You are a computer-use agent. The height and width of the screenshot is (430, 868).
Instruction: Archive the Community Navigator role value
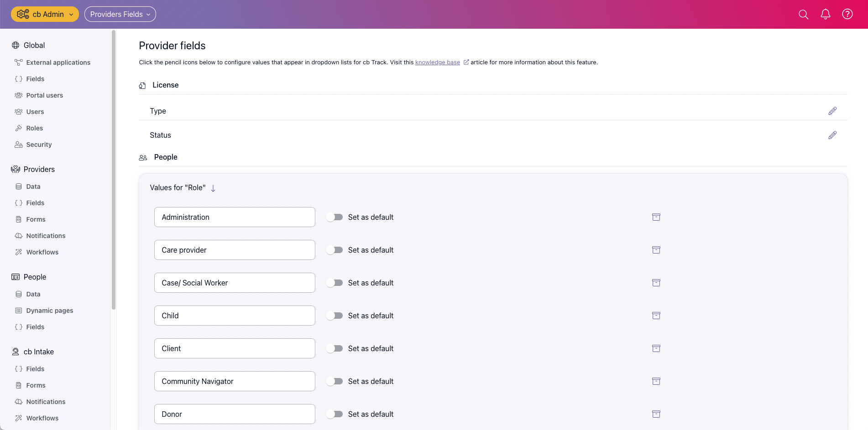656,381
